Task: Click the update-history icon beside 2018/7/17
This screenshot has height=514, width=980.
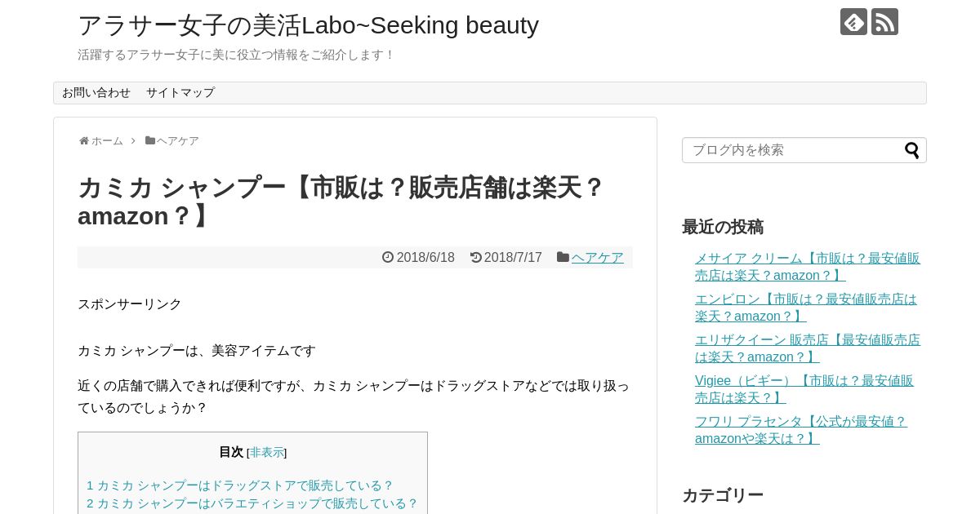Action: [475, 257]
